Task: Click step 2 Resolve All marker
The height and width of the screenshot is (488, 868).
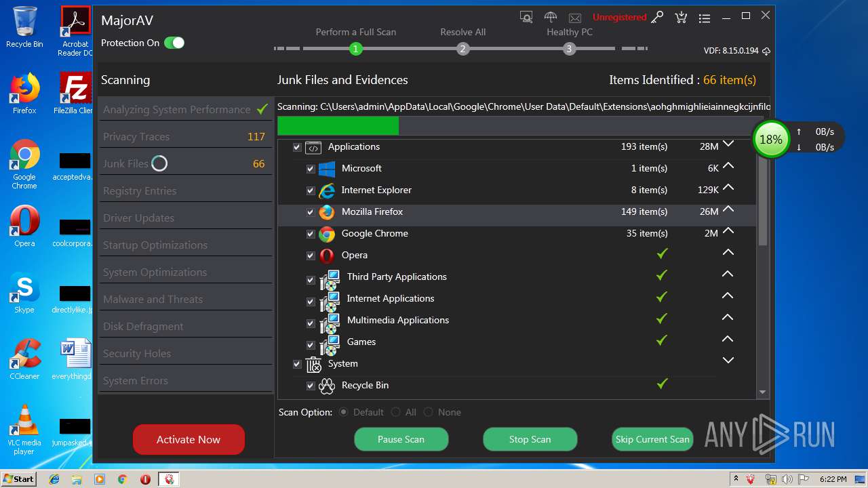Action: point(462,49)
